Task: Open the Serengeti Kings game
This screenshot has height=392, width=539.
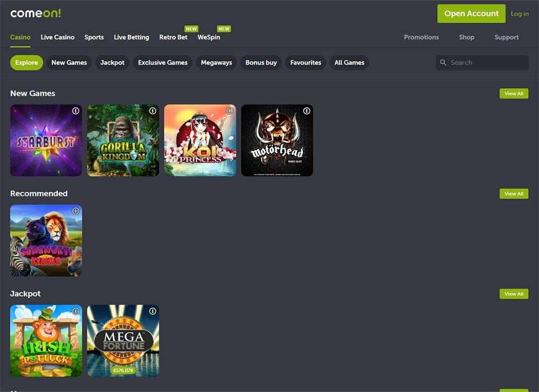Action: point(46,241)
